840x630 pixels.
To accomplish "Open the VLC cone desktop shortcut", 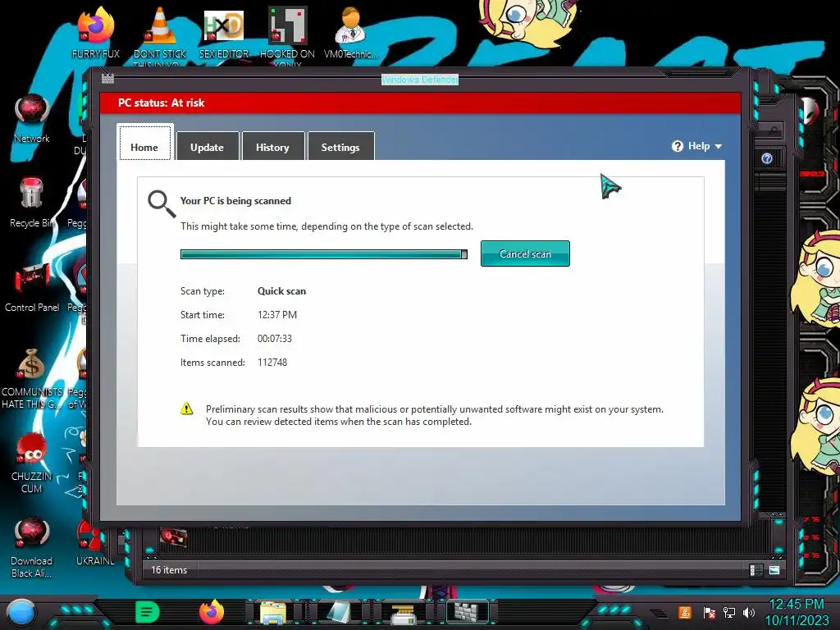I will (160, 34).
